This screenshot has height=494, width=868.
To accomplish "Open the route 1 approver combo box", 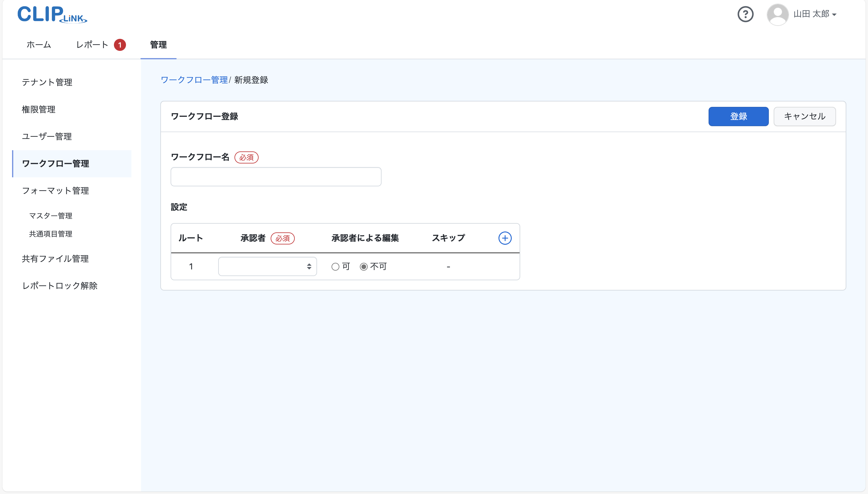I will pyautogui.click(x=267, y=266).
